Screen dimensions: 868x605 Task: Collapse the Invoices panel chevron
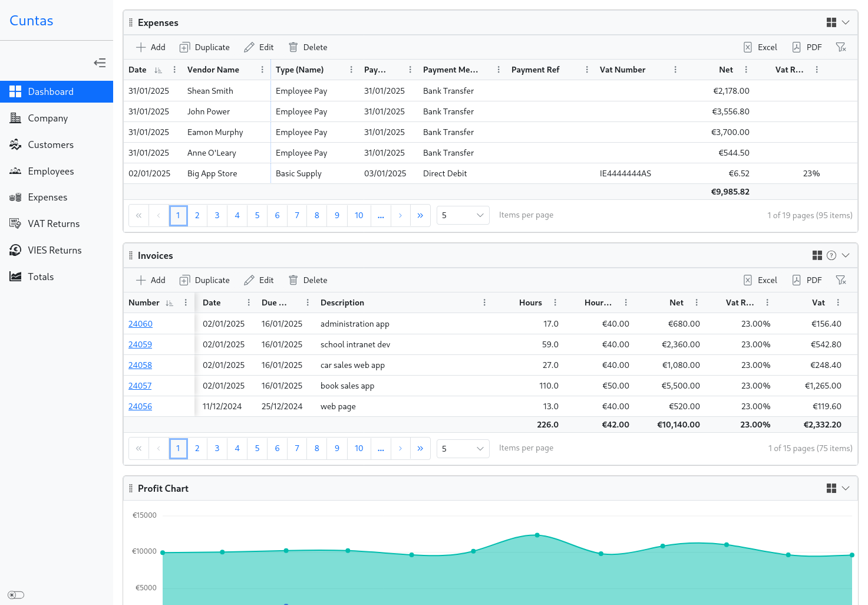846,255
